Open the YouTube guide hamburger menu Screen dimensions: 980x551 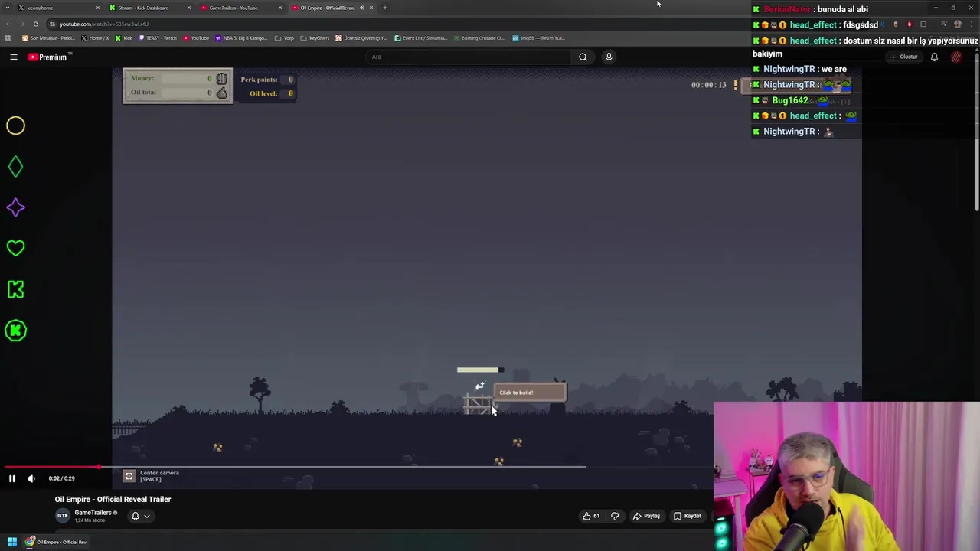[13, 57]
